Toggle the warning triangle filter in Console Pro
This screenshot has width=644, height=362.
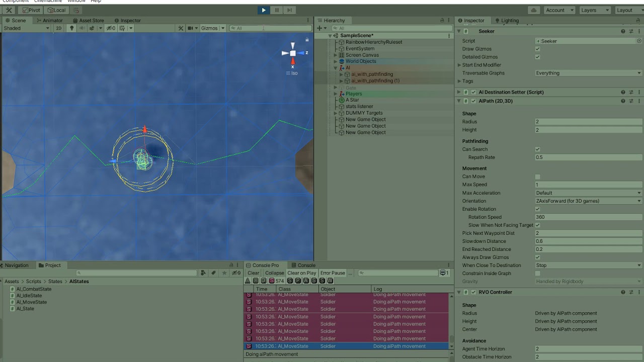click(x=248, y=281)
